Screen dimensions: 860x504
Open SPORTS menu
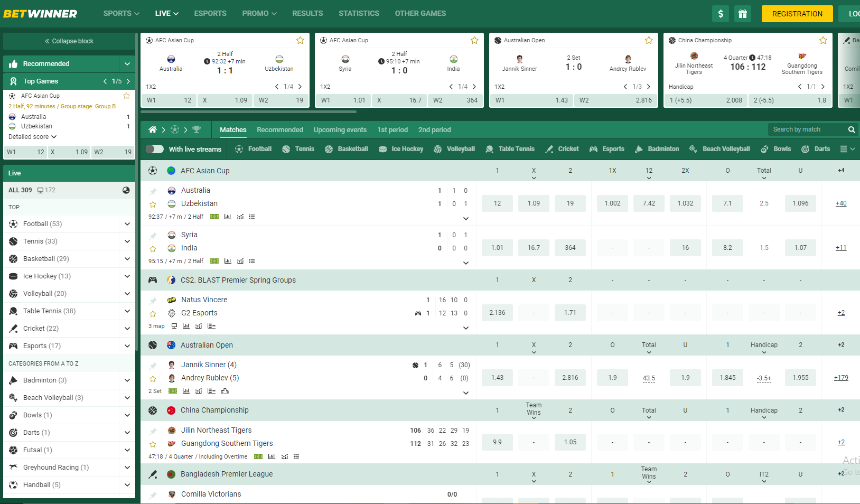[x=121, y=13]
